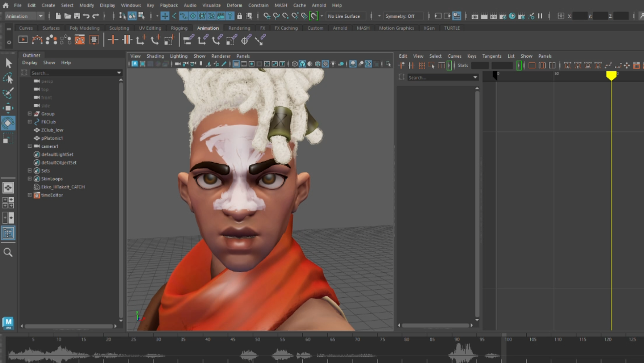Click the search magnifier icon in left sidebar
644x363 pixels.
pos(8,252)
